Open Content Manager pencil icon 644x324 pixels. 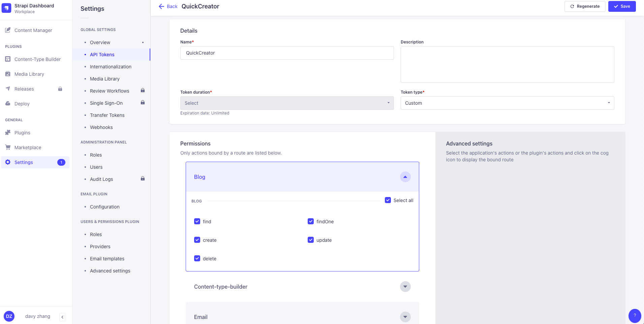[8, 30]
